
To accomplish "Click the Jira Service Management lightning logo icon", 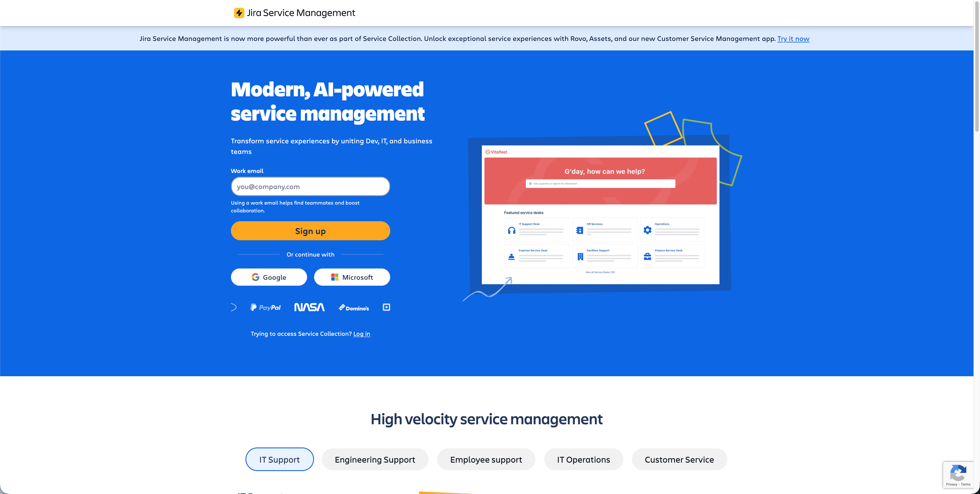I will [239, 13].
